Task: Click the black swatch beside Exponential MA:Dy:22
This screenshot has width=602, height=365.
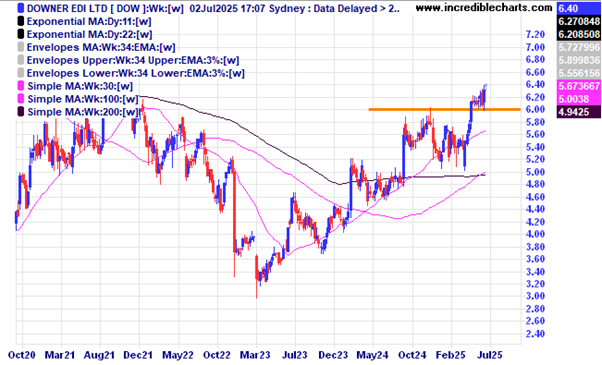Action: point(21,34)
